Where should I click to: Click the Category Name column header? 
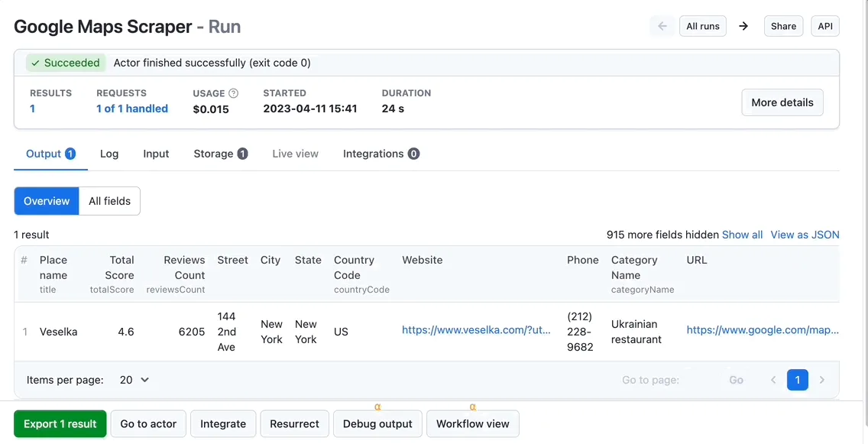click(642, 274)
